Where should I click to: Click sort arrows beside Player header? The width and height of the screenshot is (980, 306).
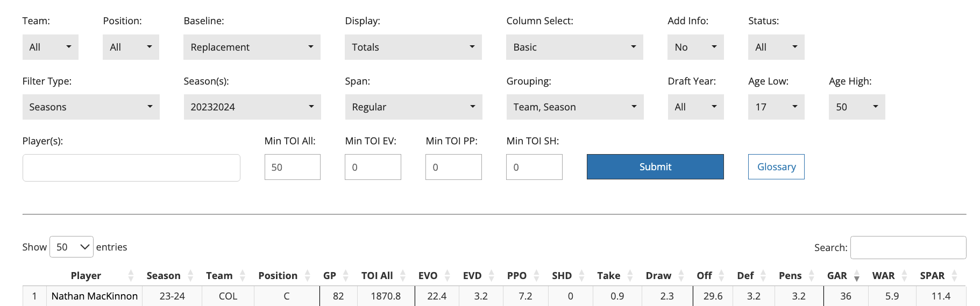point(131,276)
